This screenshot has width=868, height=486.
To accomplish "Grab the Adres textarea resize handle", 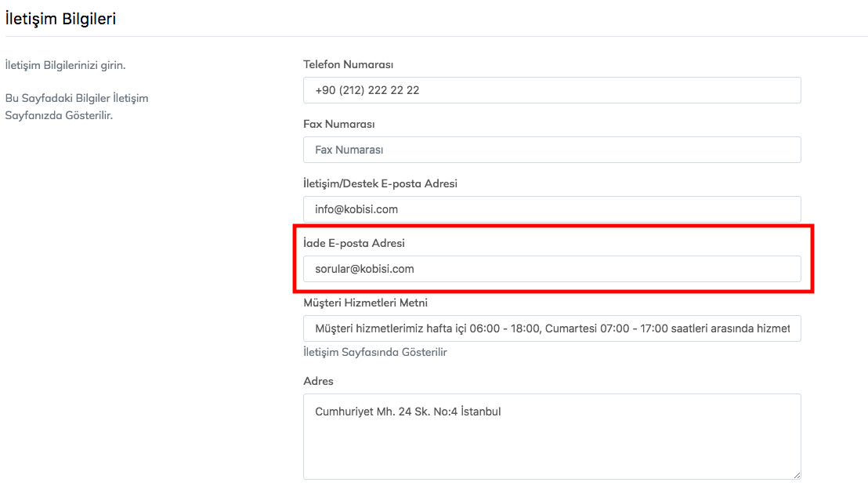I will pos(797,475).
